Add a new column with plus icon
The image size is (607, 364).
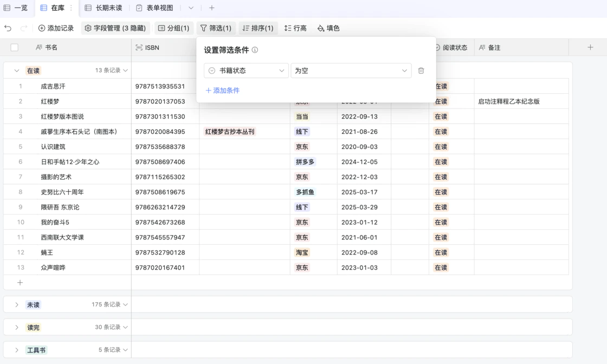(590, 48)
